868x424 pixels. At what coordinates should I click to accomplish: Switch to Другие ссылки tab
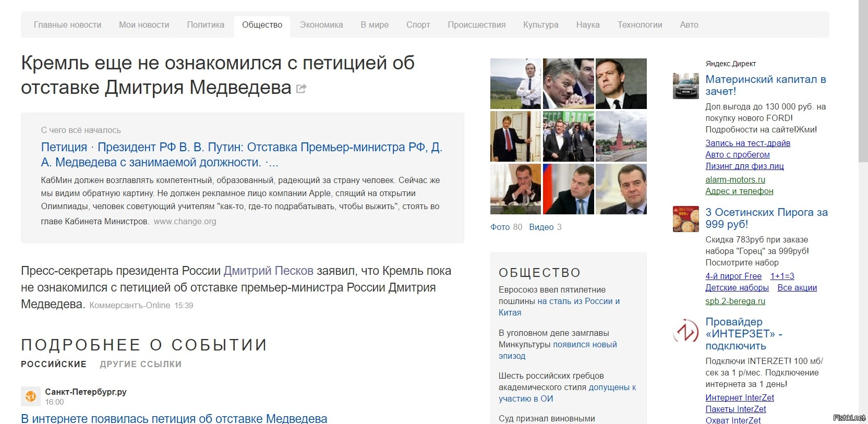pyautogui.click(x=141, y=364)
